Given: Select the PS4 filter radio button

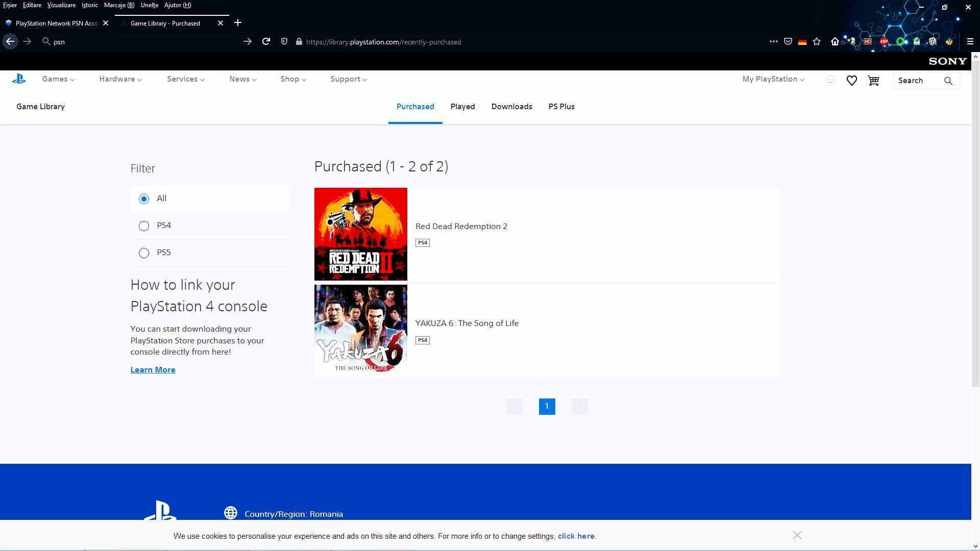Looking at the screenshot, I should click(144, 226).
